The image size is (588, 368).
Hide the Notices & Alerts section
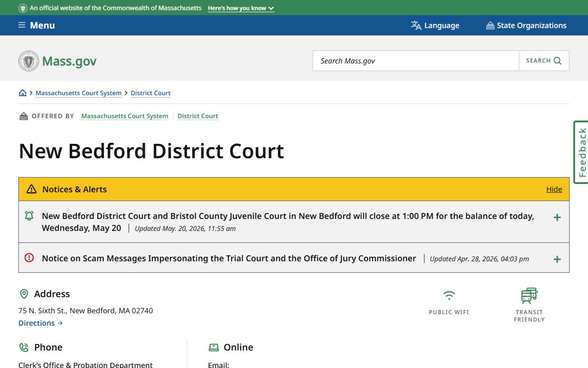click(554, 189)
